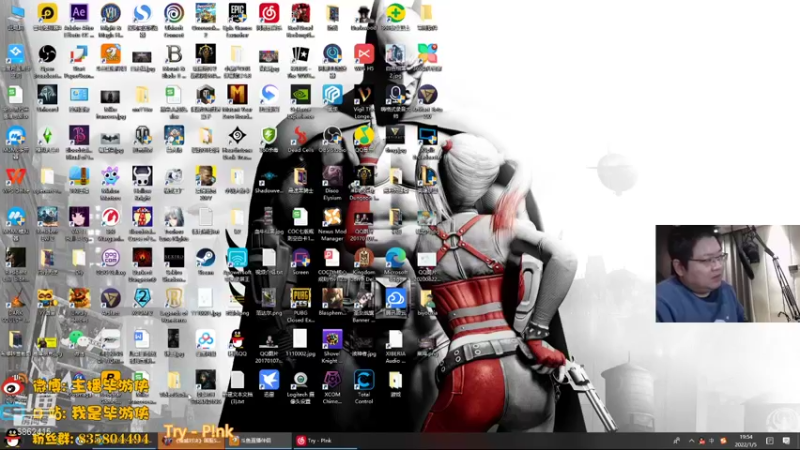Screen dimensions: 800x450
Task: Open the taskbar clock showing 19:54
Action: click(746, 440)
